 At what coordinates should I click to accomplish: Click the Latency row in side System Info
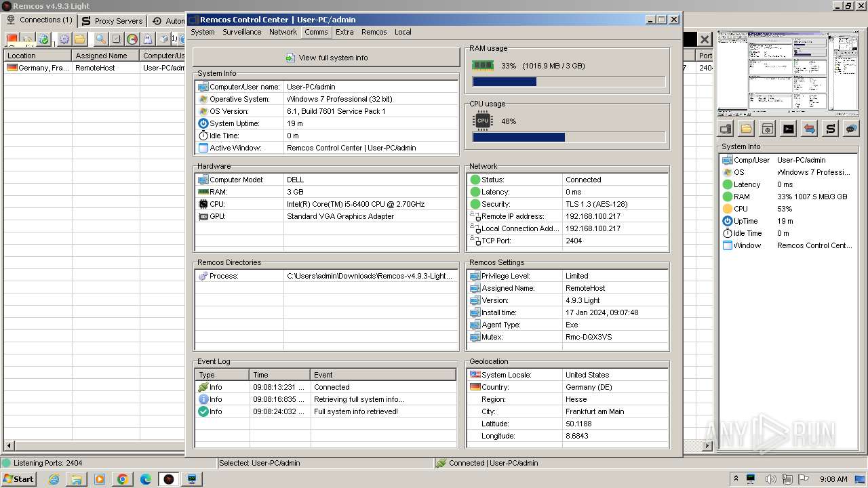[789, 184]
